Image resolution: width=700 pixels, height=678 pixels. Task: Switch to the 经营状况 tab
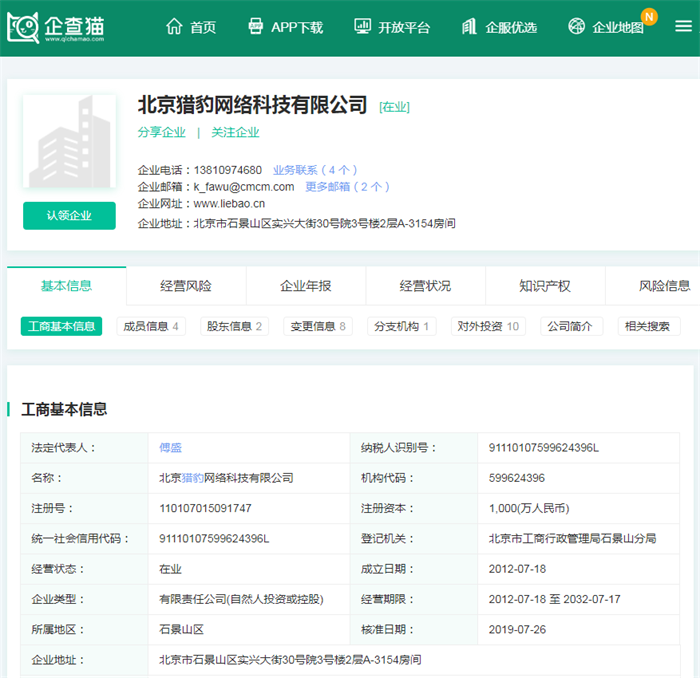pos(425,286)
